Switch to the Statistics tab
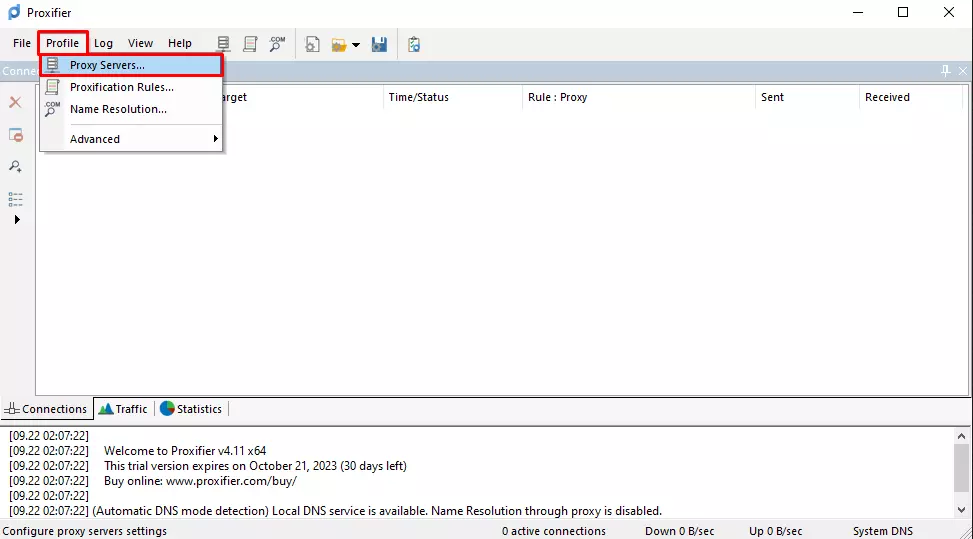973x539 pixels. point(191,409)
